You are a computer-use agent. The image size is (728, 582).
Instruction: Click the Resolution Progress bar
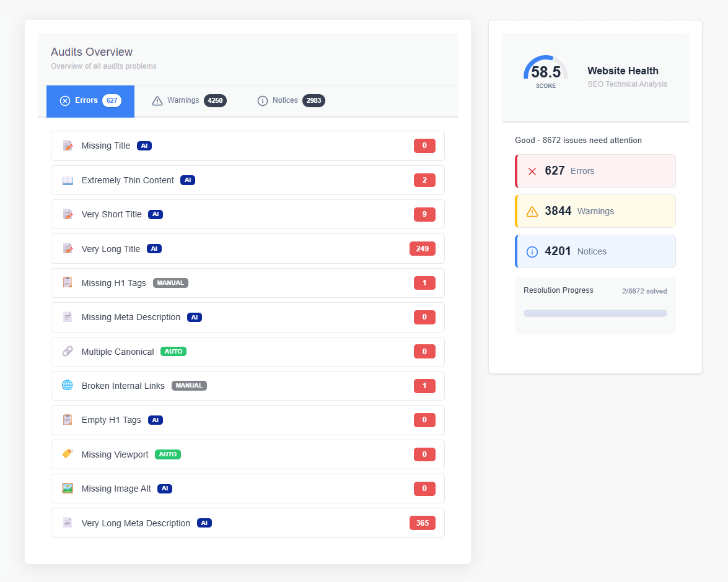tap(595, 313)
